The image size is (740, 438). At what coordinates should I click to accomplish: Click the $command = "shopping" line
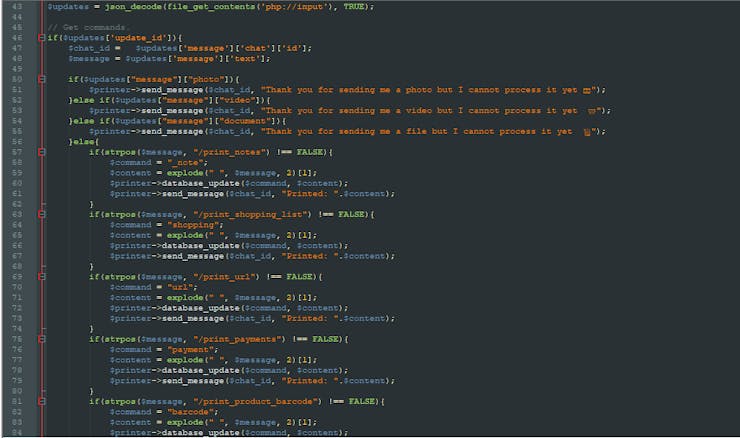pyautogui.click(x=167, y=225)
